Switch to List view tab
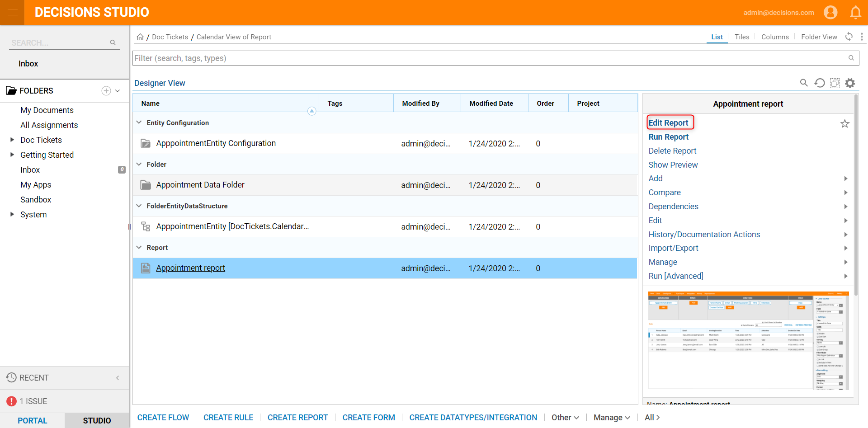The height and width of the screenshot is (428, 868). click(717, 37)
